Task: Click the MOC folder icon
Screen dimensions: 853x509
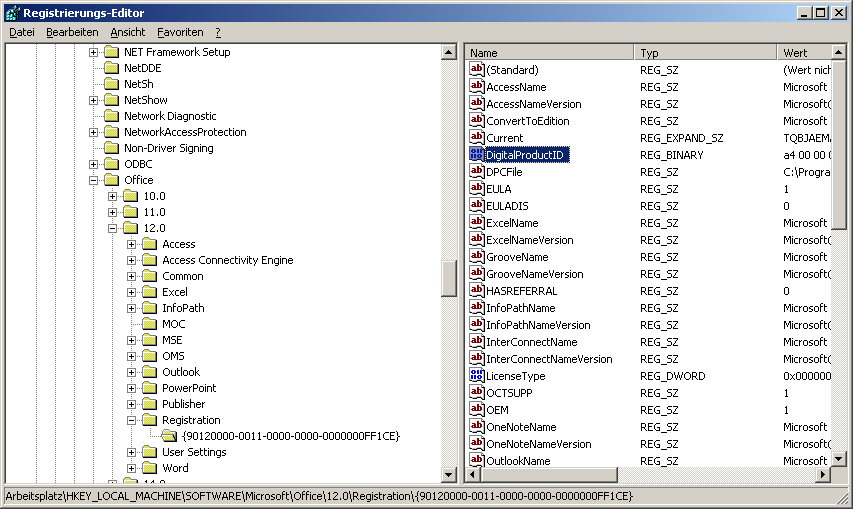Action: pos(150,324)
